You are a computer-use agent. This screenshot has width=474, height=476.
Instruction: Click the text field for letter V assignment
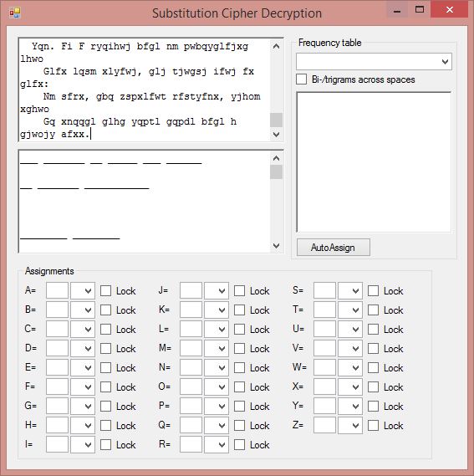(x=324, y=349)
